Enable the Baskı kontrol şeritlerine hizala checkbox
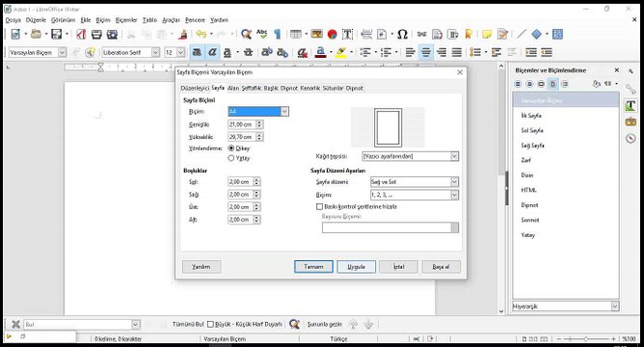This screenshot has width=644, height=347. coord(319,206)
